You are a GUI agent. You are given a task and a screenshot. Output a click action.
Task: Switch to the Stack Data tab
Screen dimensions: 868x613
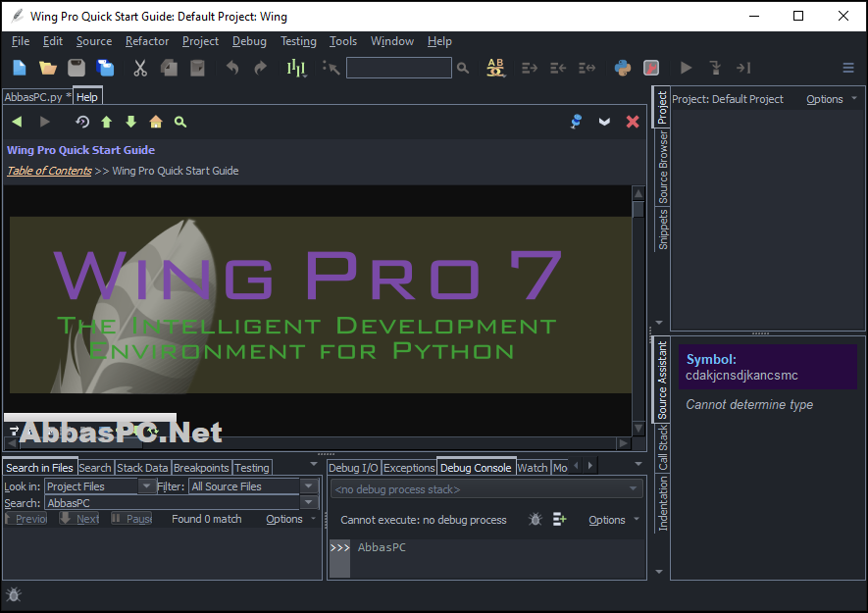pyautogui.click(x=142, y=468)
